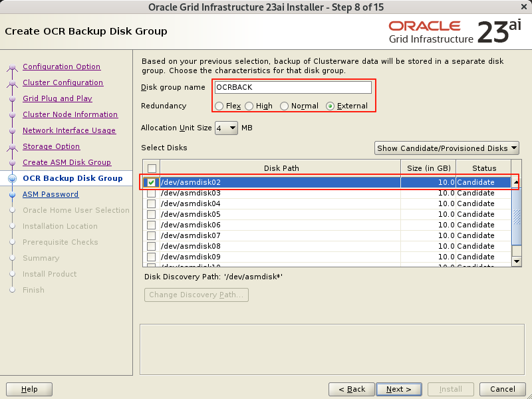
Task: Click disk list scroll up arrow
Action: pyautogui.click(x=516, y=182)
